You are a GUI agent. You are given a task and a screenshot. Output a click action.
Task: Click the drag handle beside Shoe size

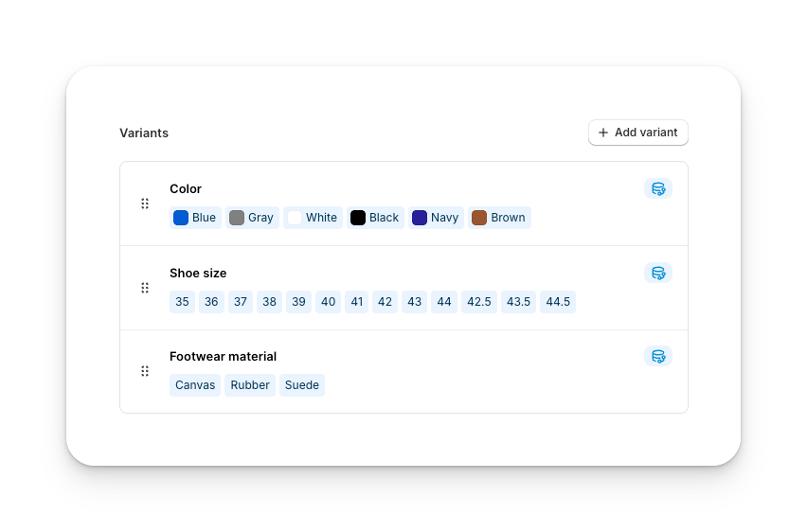(145, 288)
